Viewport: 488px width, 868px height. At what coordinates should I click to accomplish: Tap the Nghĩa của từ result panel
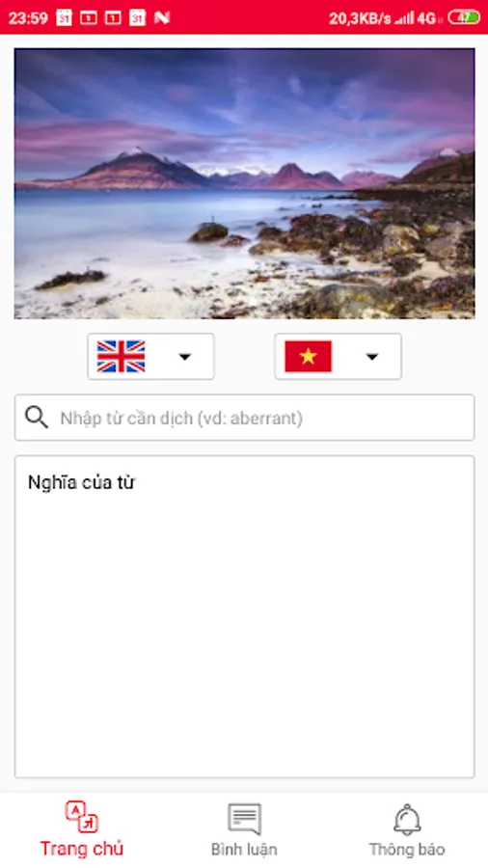pos(244,616)
